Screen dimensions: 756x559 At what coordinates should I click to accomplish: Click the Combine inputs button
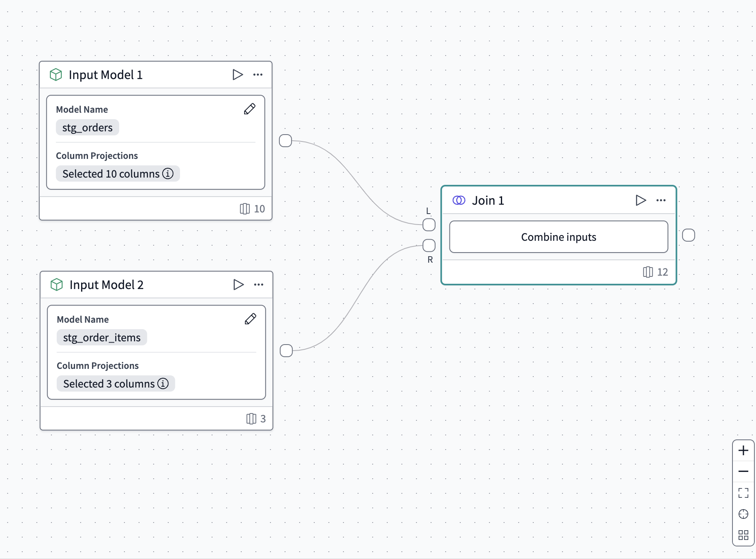(x=558, y=237)
